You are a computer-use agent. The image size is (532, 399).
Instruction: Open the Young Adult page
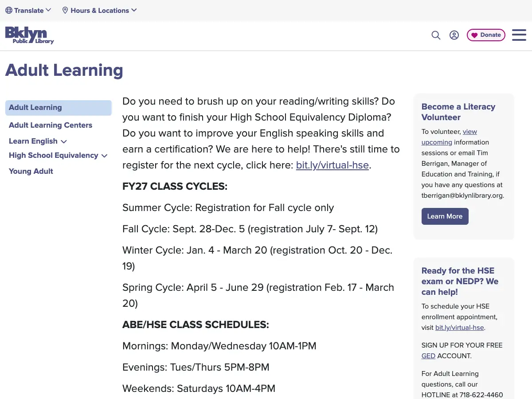click(31, 171)
